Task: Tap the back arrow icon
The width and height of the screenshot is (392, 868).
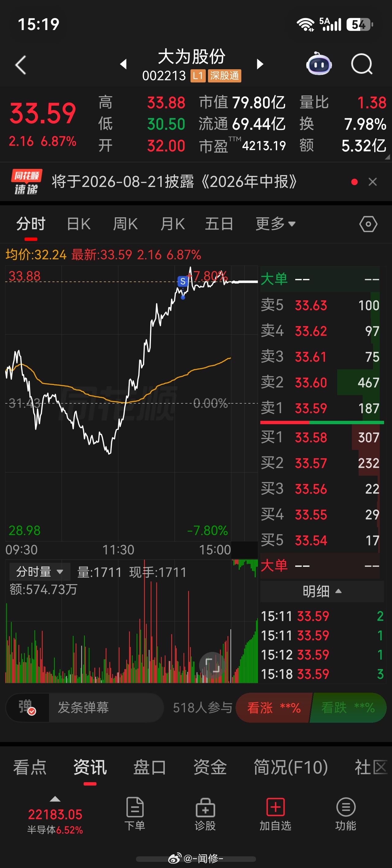Action: point(21,65)
